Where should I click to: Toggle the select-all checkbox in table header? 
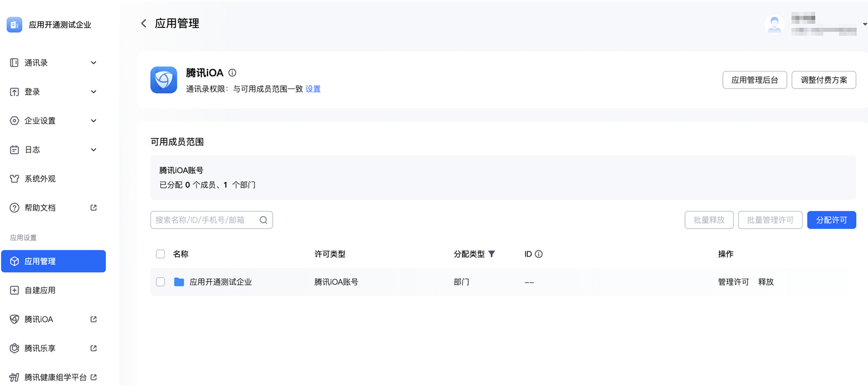(x=160, y=254)
